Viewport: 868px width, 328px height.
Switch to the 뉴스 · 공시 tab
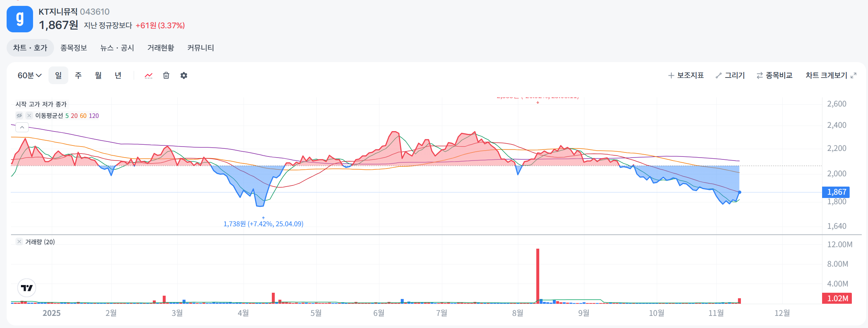117,48
